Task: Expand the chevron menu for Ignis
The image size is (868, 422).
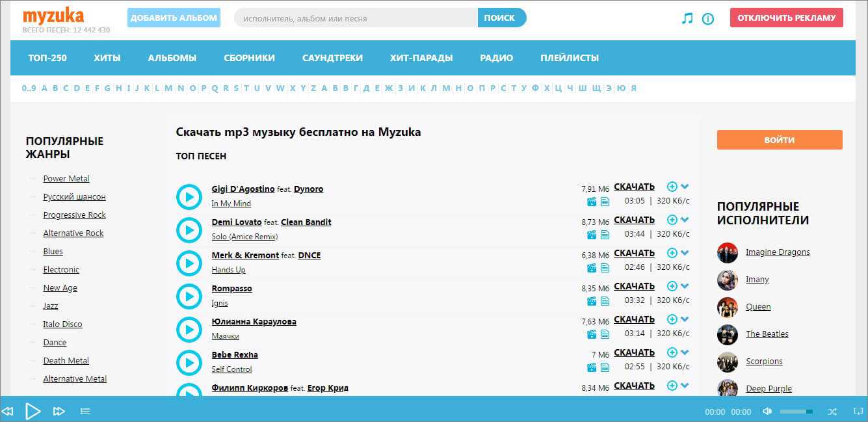Action: [x=685, y=286]
